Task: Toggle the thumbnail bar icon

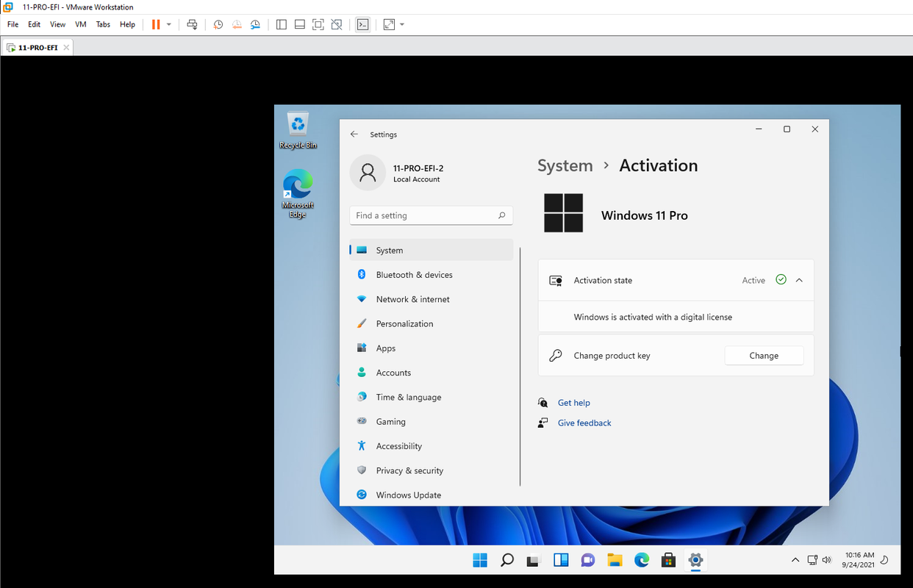Action: click(x=300, y=24)
